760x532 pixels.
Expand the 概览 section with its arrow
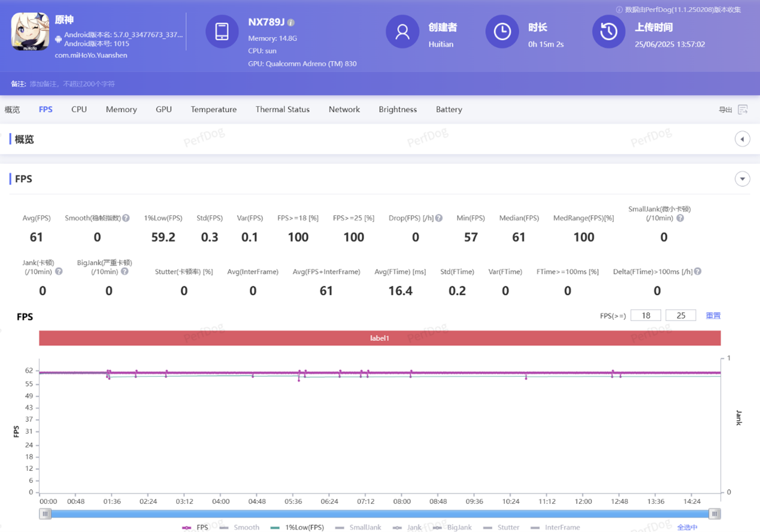point(742,139)
